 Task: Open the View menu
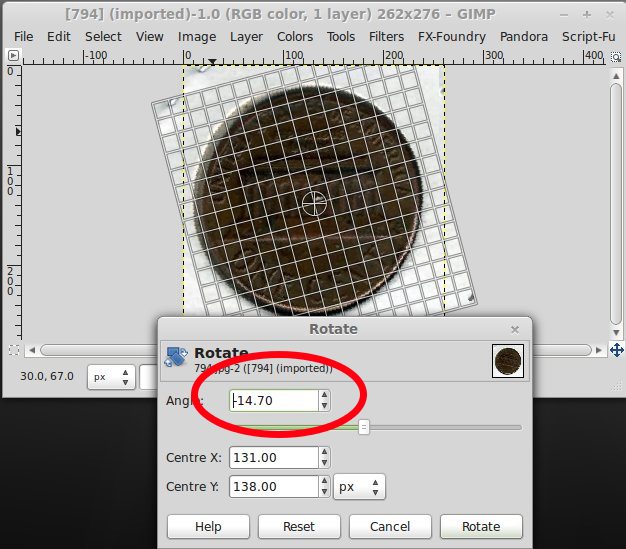coord(149,37)
